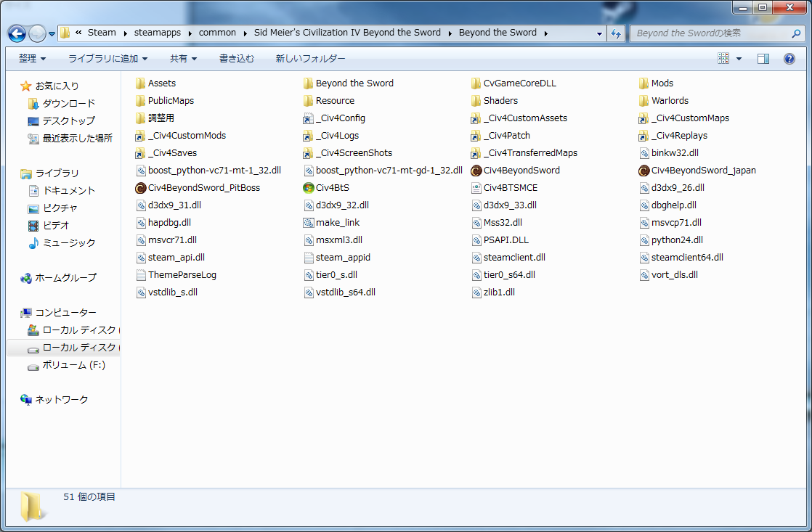
Task: Select steamapps in the address breadcrumb
Action: point(158,33)
